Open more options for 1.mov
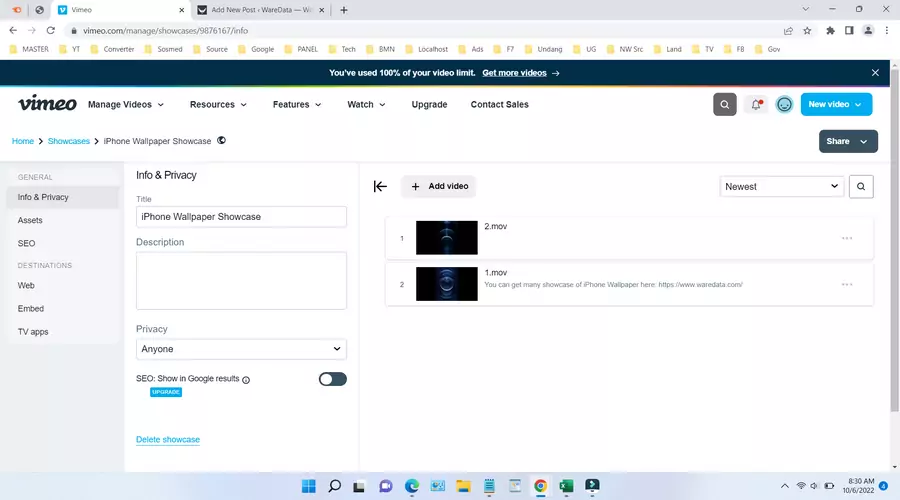The height and width of the screenshot is (500, 900). 847,284
